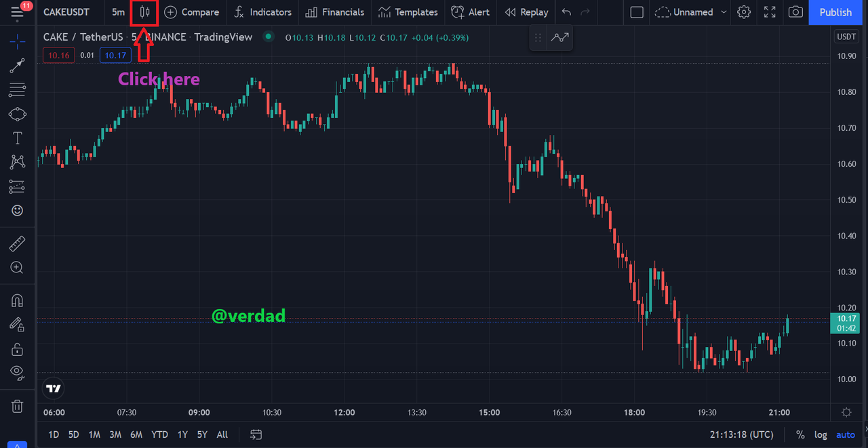
Task: Click the CAKE / TetherUS chart title
Action: coord(83,37)
